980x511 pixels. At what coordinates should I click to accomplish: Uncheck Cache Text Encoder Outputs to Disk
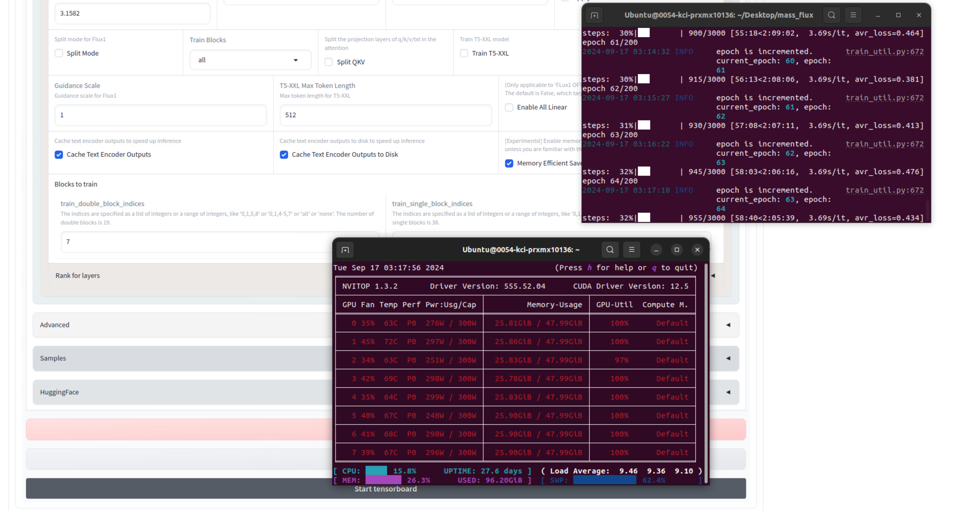pos(284,155)
